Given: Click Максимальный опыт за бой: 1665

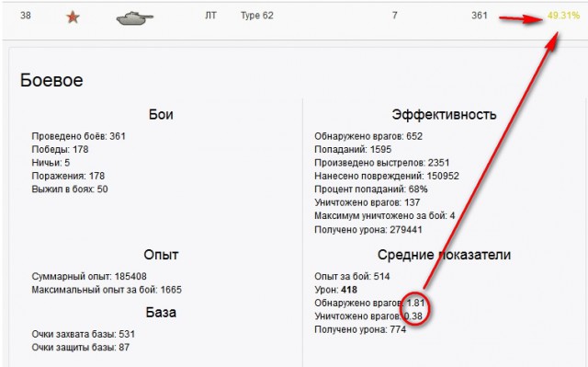Looking at the screenshot, I should pos(107,290).
